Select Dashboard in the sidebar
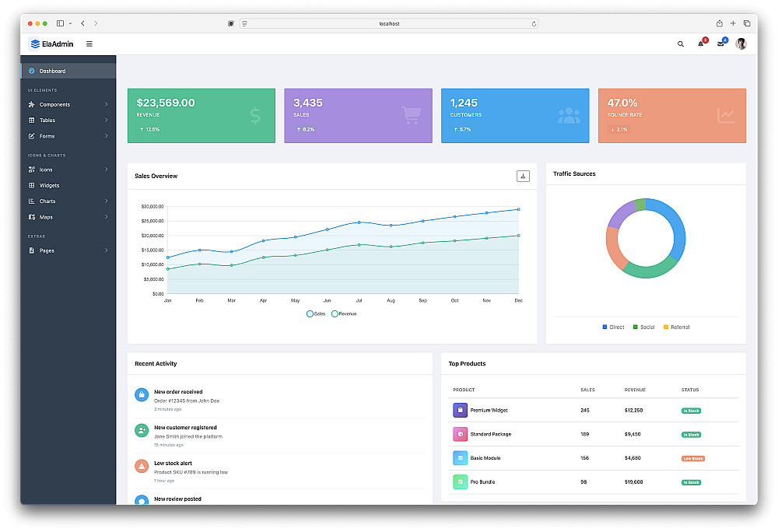The width and height of the screenshot is (778, 532). 68,71
